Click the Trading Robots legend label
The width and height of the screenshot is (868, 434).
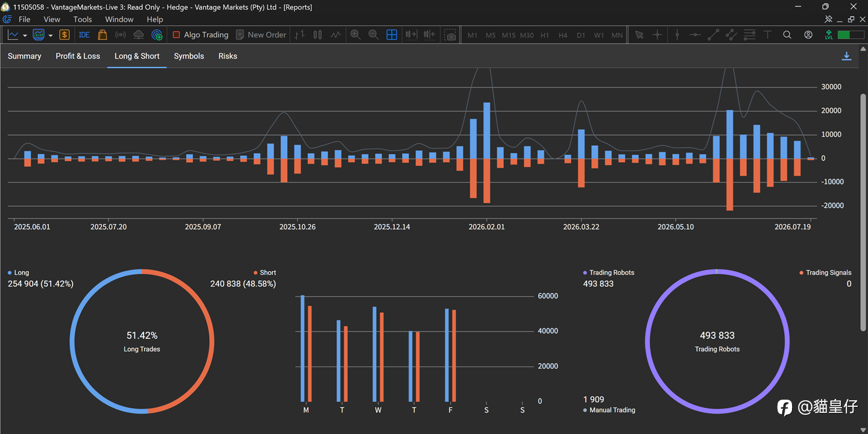[x=608, y=273]
